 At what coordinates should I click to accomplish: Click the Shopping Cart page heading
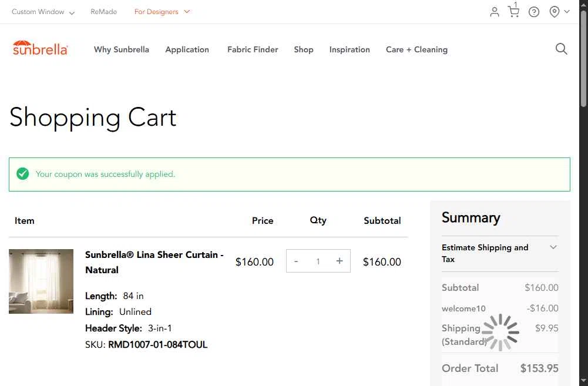[93, 118]
